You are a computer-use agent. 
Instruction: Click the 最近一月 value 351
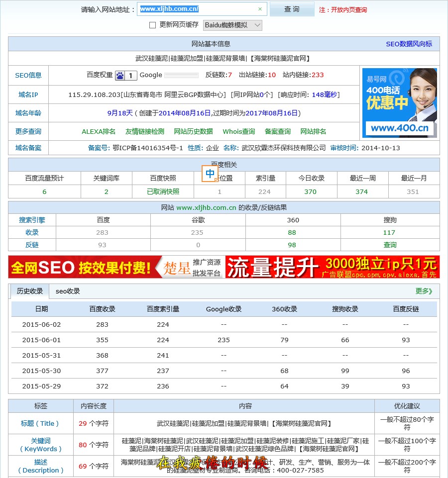(413, 192)
